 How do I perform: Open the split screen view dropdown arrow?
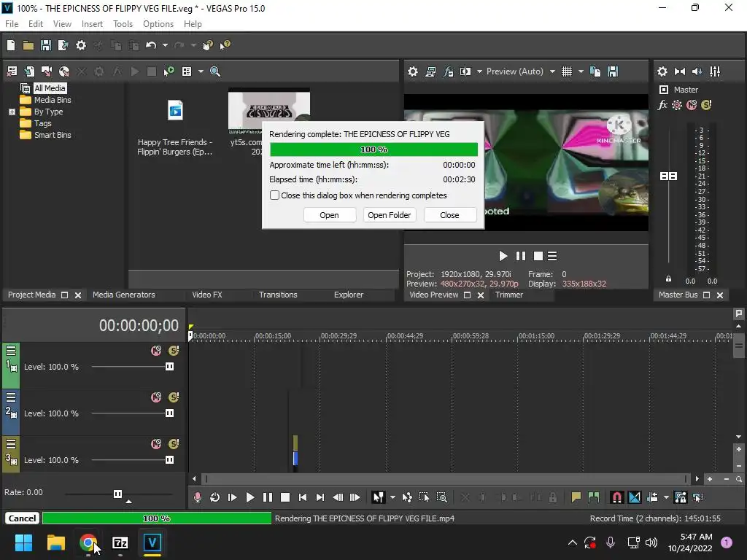click(479, 71)
